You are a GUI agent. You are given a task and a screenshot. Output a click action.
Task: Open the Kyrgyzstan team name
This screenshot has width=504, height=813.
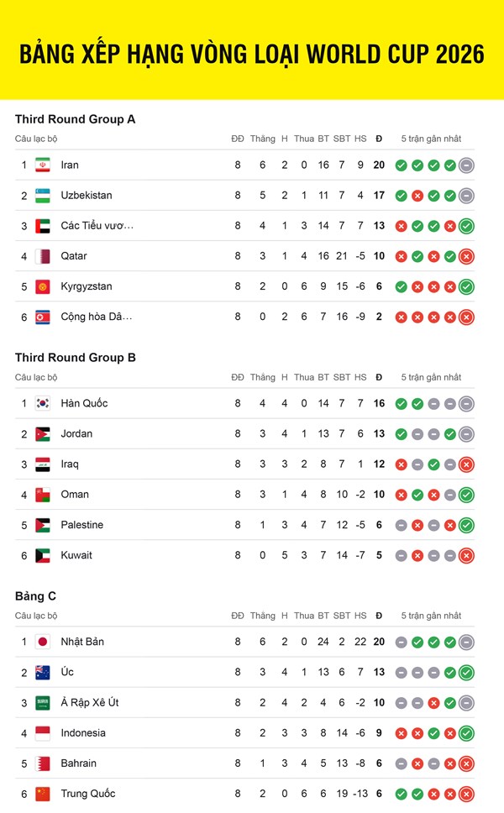(x=87, y=286)
